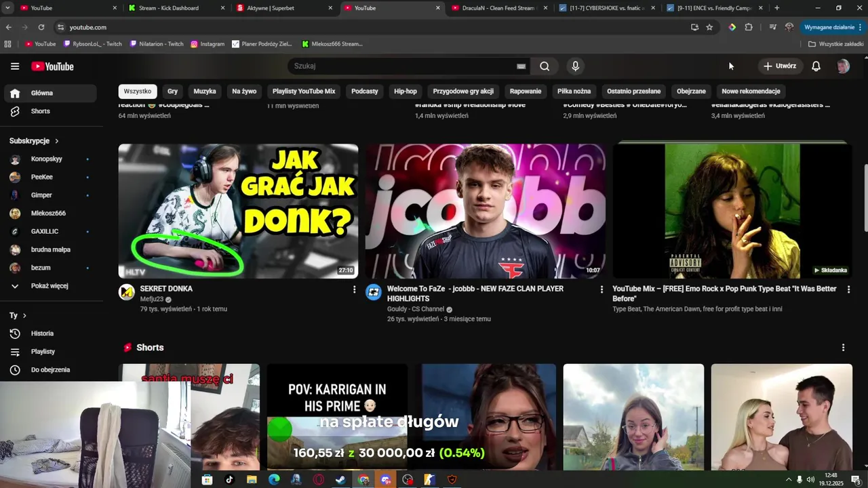Select the Gry filter chip
Screen dimensions: 868x488
click(173, 91)
